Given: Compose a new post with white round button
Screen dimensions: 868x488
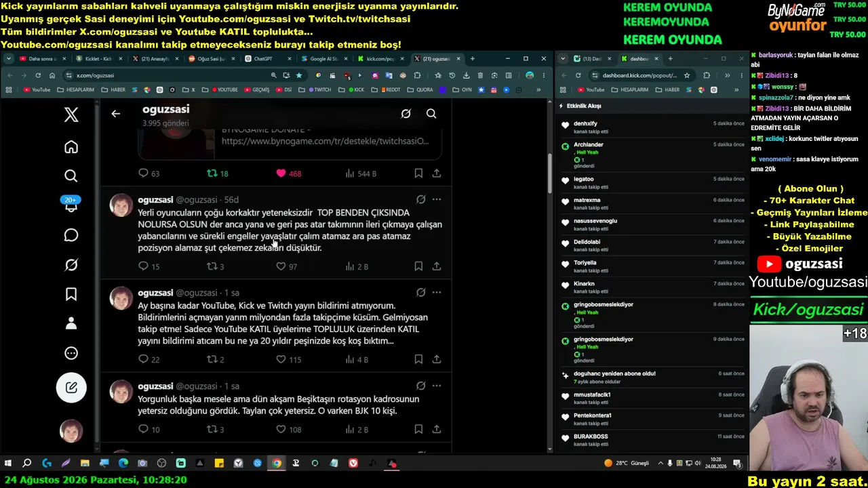Looking at the screenshot, I should tap(71, 388).
